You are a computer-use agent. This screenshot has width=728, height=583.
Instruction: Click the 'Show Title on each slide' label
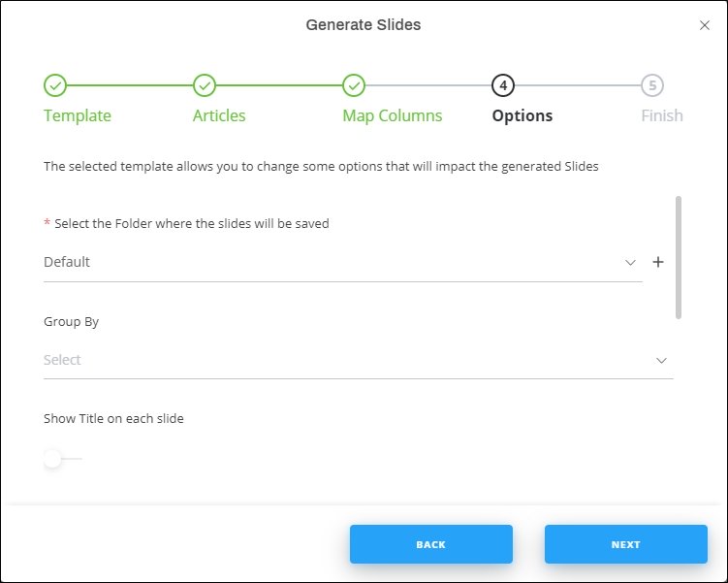pos(113,418)
